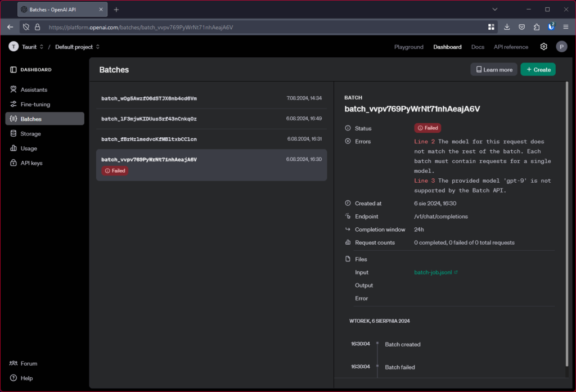Open the extensions puzzle icon
This screenshot has width=576, height=392.
click(x=537, y=27)
